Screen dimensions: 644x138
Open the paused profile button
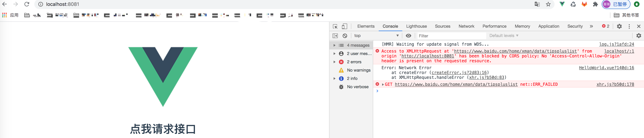click(616, 4)
